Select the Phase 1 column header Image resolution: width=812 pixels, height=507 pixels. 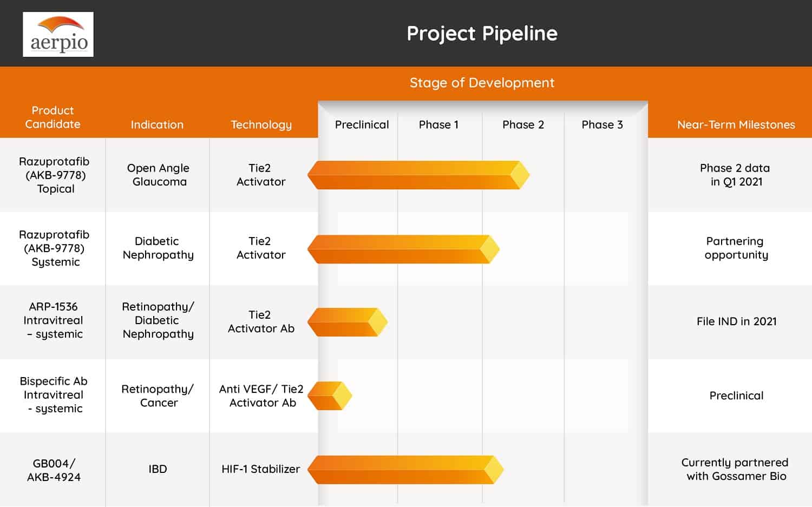pyautogui.click(x=438, y=124)
